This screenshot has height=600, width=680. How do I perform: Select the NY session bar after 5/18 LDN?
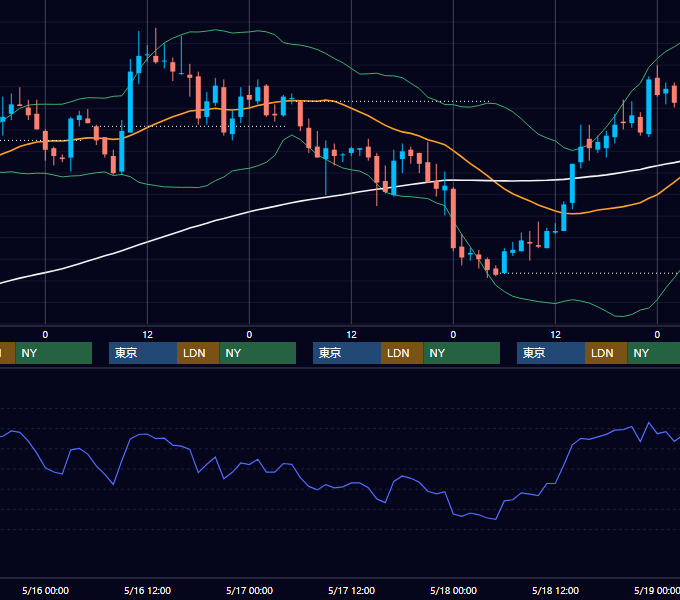click(654, 353)
